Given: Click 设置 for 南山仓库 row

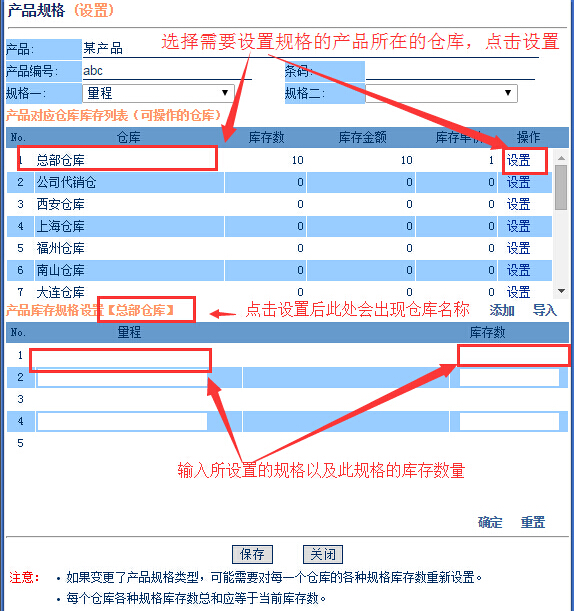Looking at the screenshot, I should click(518, 270).
